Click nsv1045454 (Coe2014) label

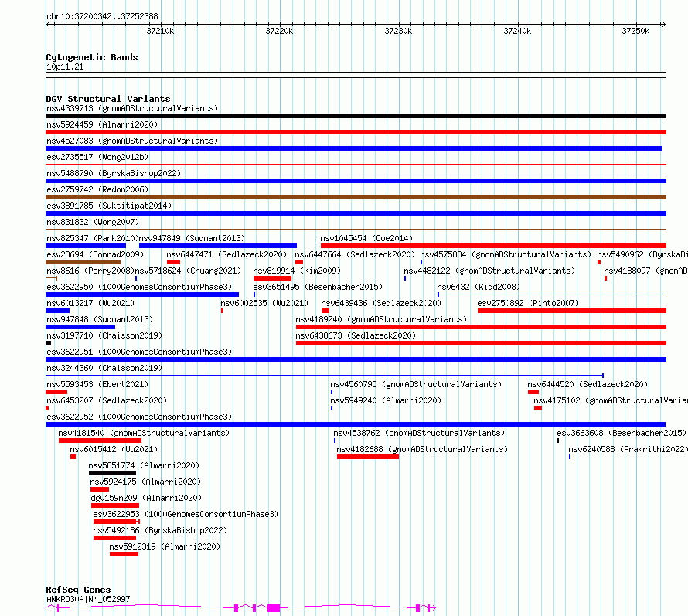point(366,238)
